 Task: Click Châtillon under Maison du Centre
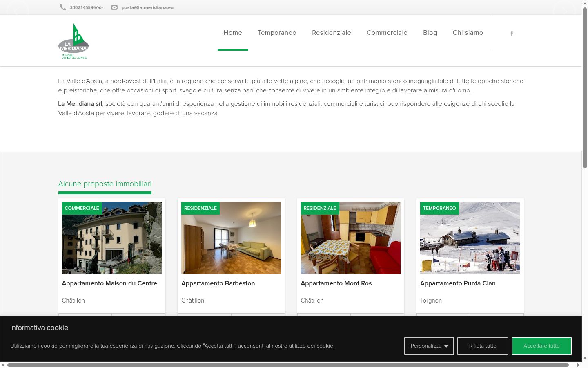[x=73, y=301]
